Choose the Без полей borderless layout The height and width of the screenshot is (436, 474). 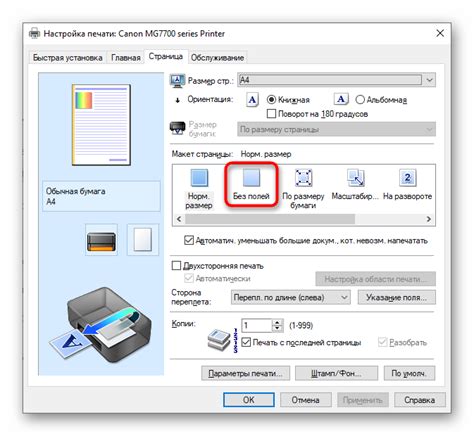pos(251,178)
